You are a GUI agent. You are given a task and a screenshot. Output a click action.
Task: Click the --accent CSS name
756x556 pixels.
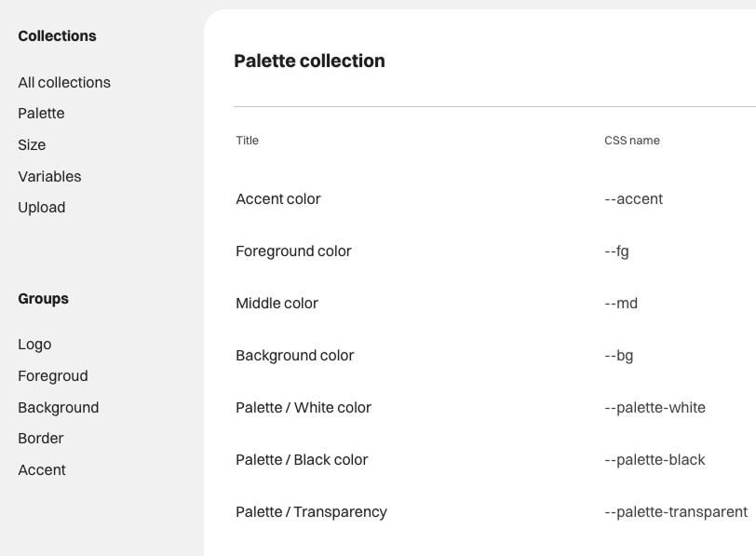tap(633, 198)
